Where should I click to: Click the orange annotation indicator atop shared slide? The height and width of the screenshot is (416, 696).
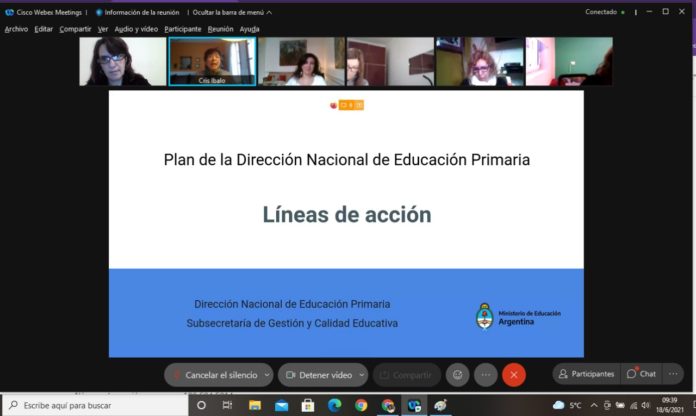click(351, 105)
